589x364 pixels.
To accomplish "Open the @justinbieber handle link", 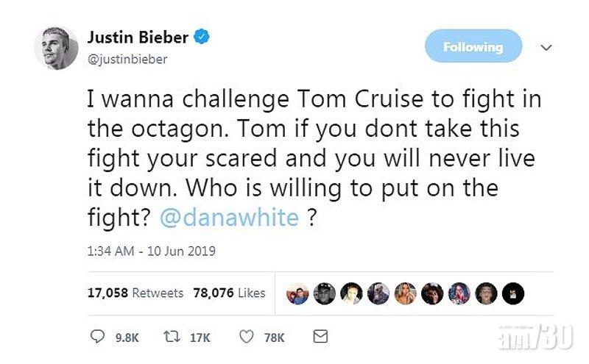I will click(x=127, y=60).
